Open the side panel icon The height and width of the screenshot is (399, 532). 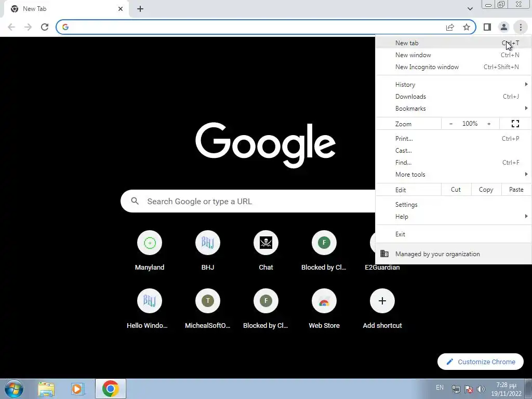coord(487,27)
